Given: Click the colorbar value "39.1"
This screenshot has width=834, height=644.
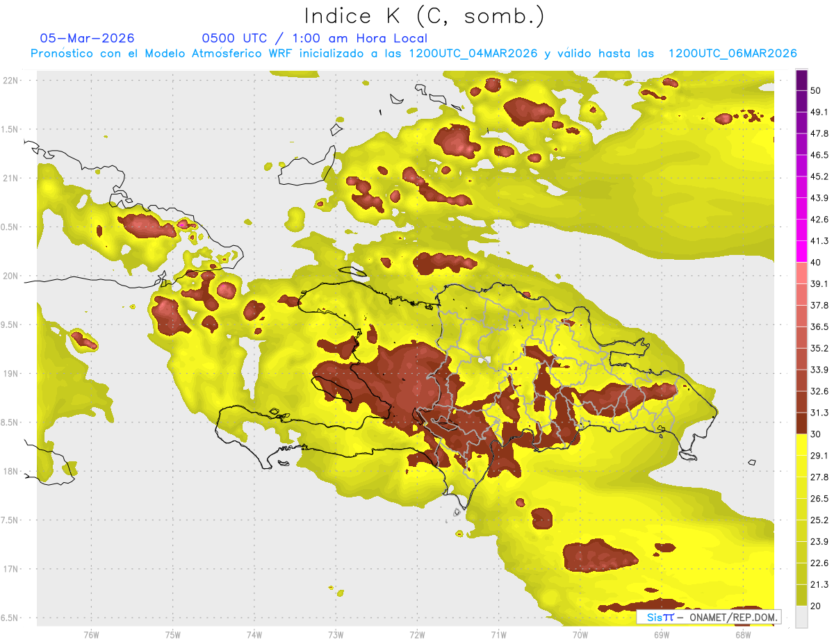Looking at the screenshot, I should pos(819,284).
